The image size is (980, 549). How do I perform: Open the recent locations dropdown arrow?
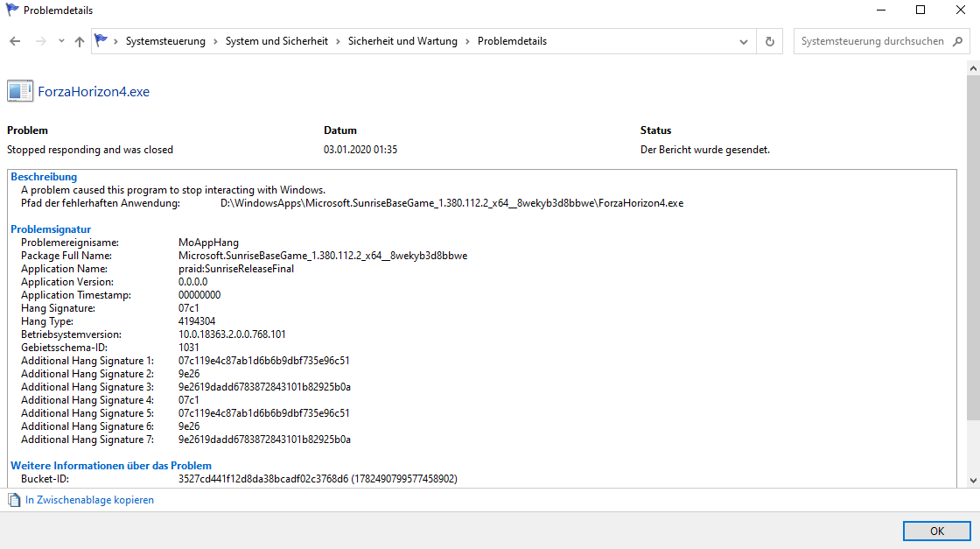coord(61,41)
